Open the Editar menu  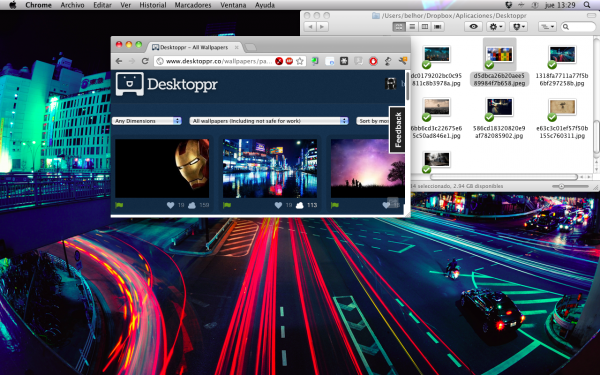pyautogui.click(x=103, y=5)
